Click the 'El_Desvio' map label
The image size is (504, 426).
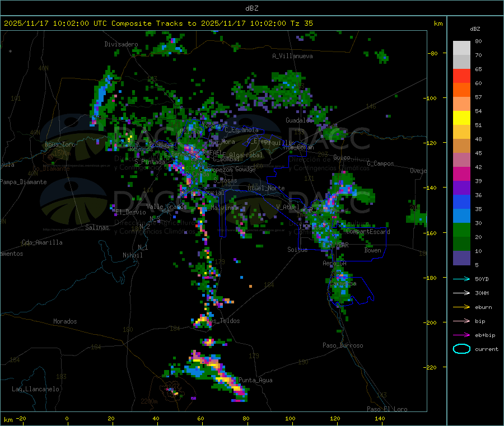(130, 212)
